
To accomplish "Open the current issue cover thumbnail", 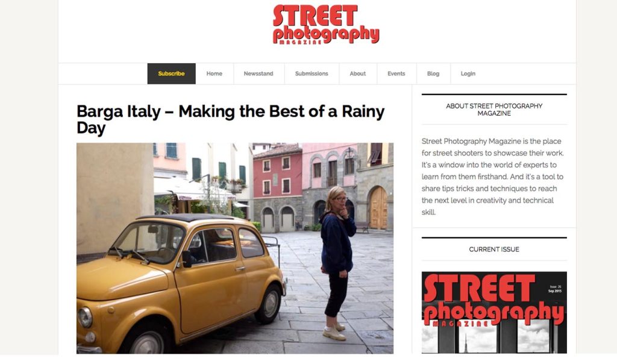I will 494,312.
